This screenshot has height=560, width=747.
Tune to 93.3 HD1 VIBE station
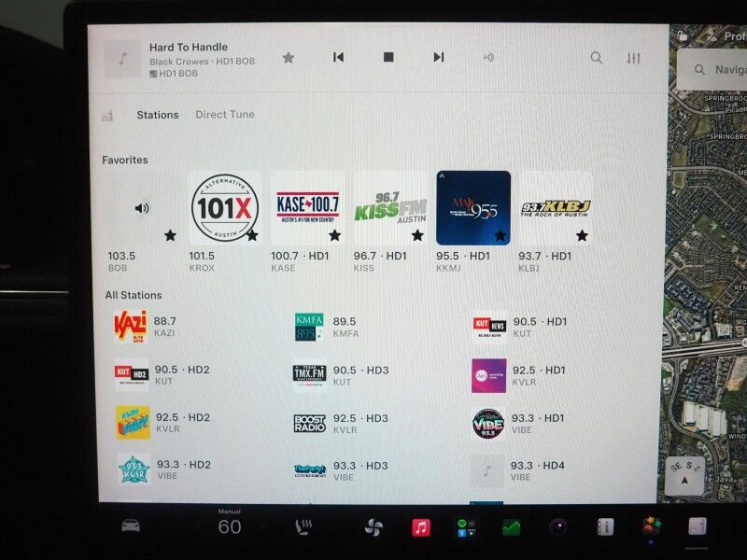click(x=518, y=424)
